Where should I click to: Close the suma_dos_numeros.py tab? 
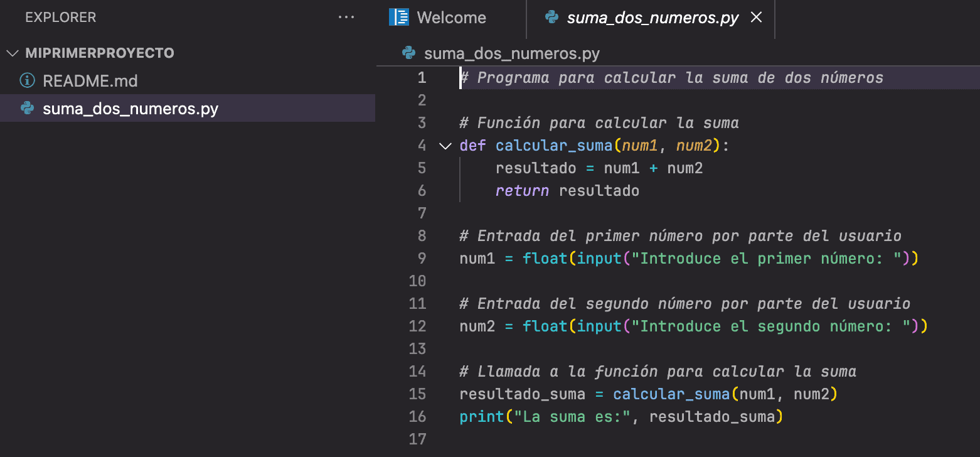(x=756, y=17)
